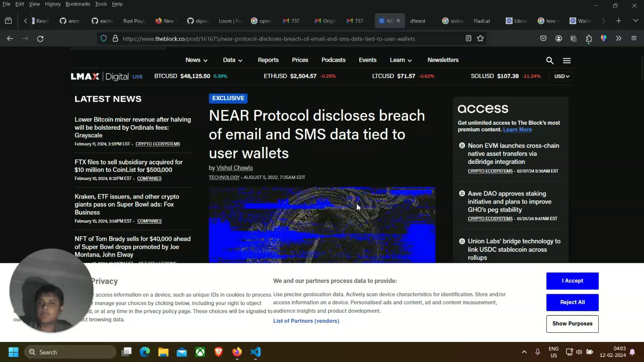
Task: Open the Prices nav item
Action: (300, 60)
